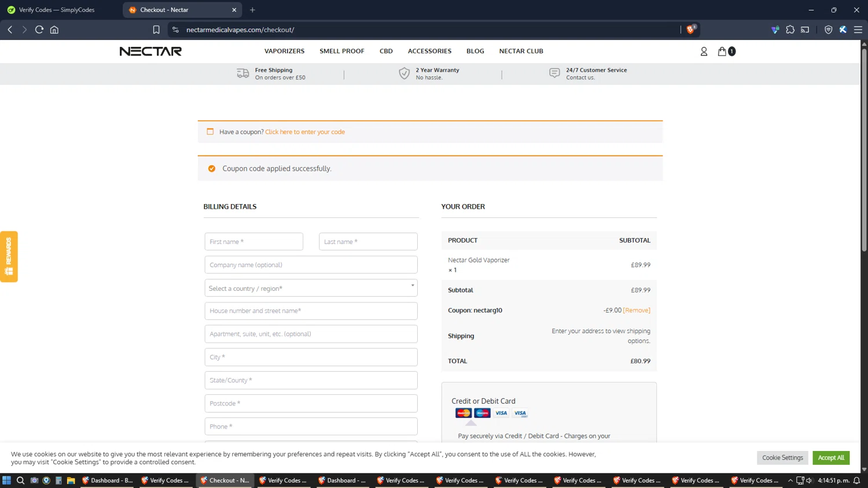Screen dimensions: 868x488
Task: Reload the checkout page
Action: tap(39, 29)
